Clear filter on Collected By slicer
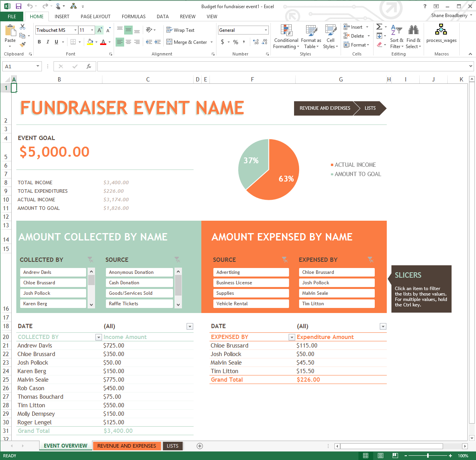This screenshot has height=460, width=476. tap(90, 259)
